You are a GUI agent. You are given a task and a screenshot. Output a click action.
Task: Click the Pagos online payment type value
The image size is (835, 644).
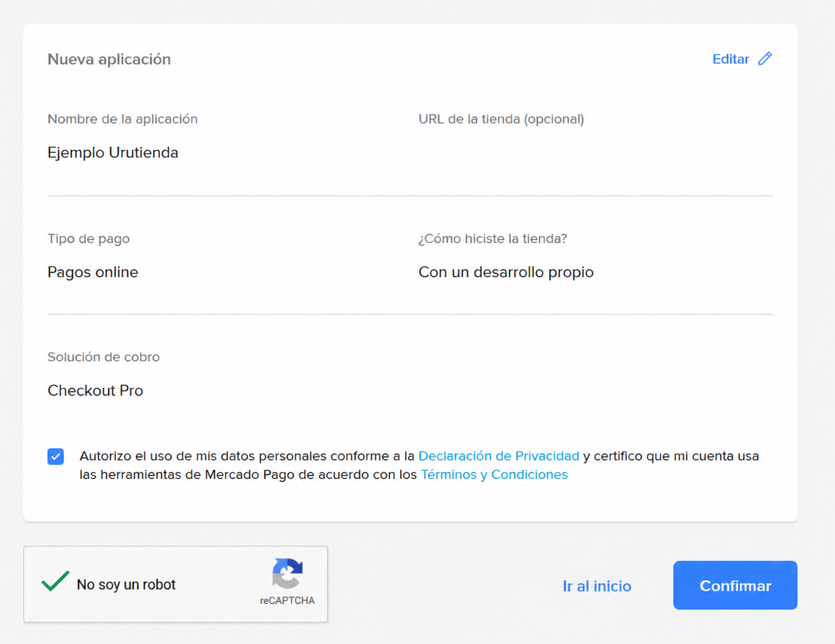(93, 272)
